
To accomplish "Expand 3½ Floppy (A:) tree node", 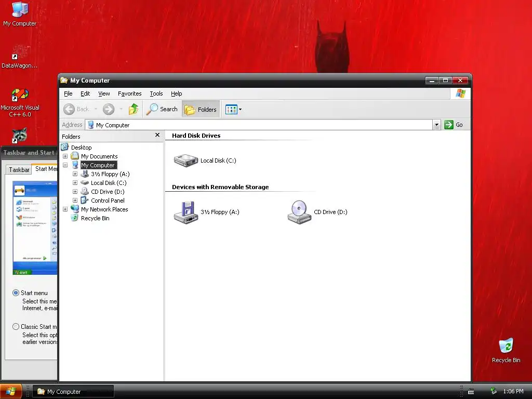I will point(75,174).
